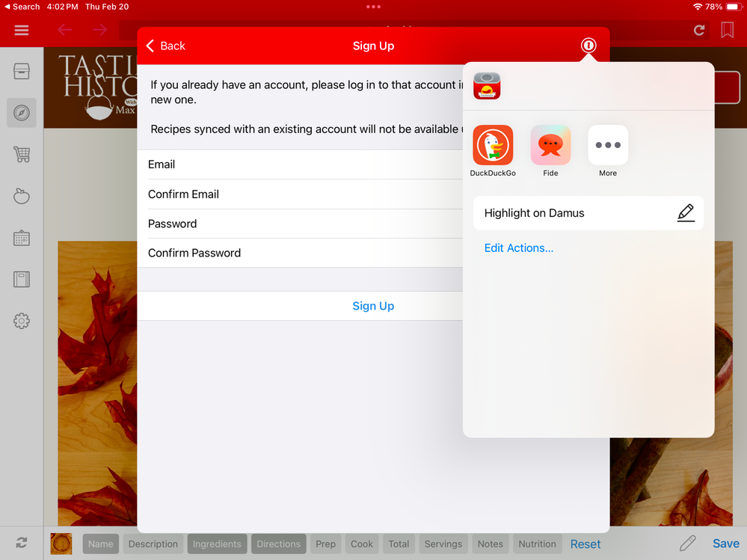Open the recipe box sidebar icon
The image size is (747, 560).
coord(22,71)
